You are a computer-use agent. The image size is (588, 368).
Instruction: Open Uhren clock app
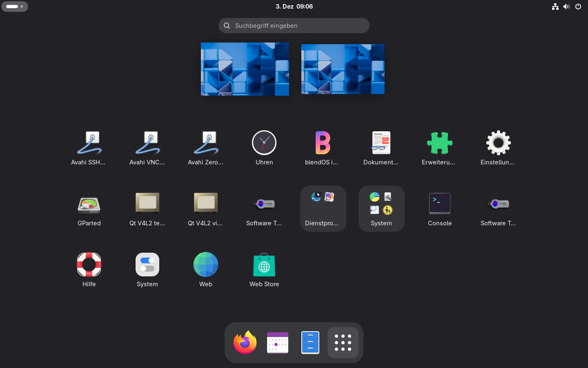point(264,148)
